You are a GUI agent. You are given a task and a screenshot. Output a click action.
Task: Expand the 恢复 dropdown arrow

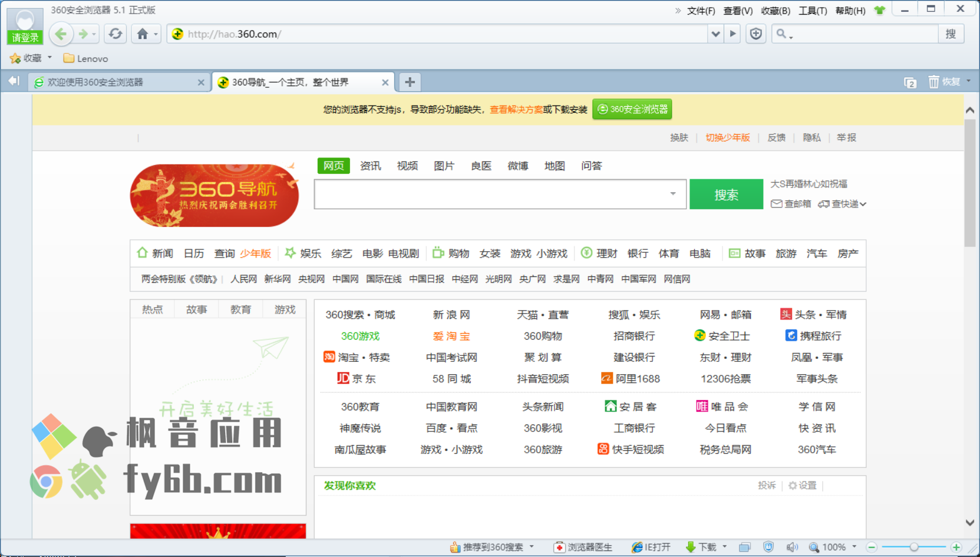tap(968, 81)
